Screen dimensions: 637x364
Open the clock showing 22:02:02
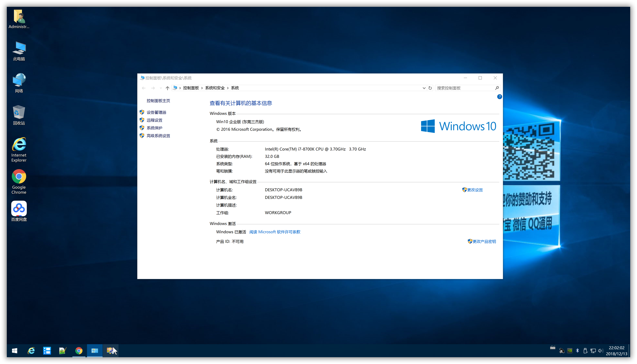click(x=617, y=351)
